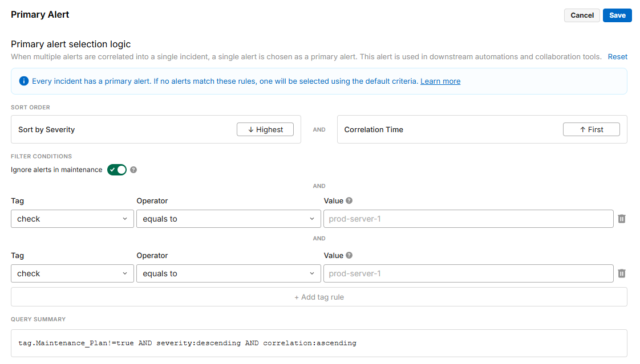Screen dimensions: 640x364
Task: Click the FILTER CONDITIONS section label
Action: pos(41,156)
